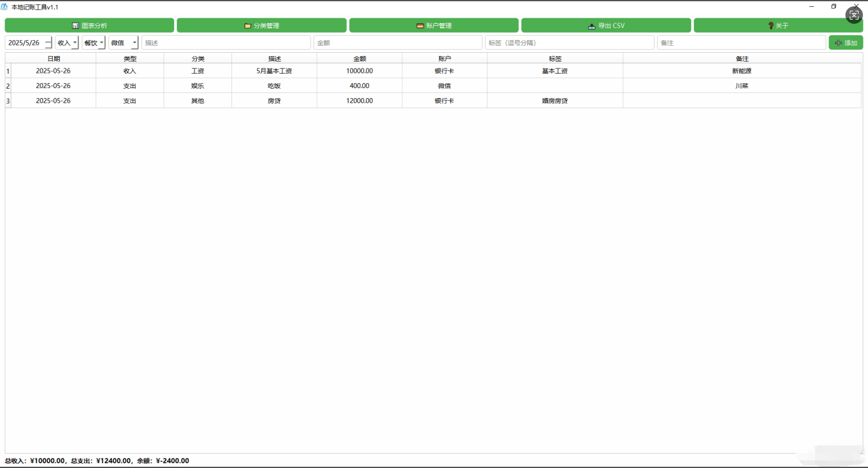Click the screenshot capture icon at top right

854,15
